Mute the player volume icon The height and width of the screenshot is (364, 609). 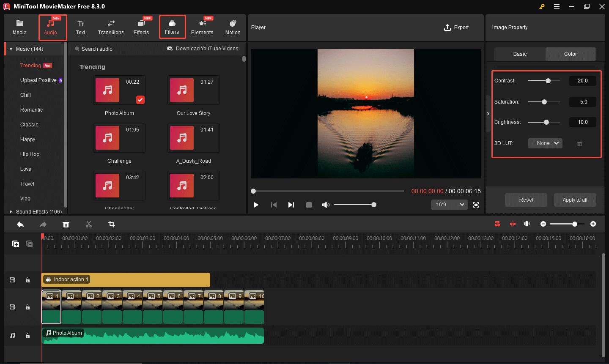point(326,205)
